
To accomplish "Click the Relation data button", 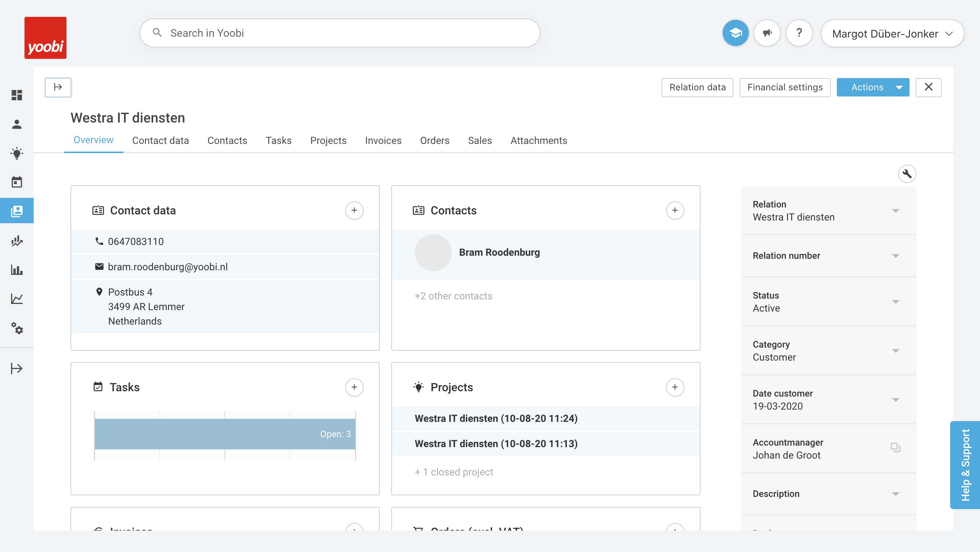I will tap(697, 88).
